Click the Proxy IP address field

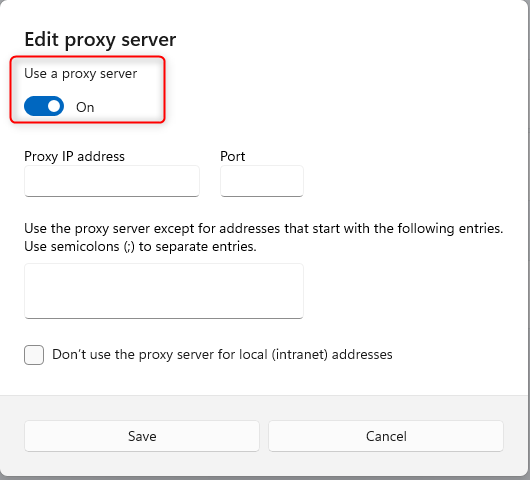point(112,181)
